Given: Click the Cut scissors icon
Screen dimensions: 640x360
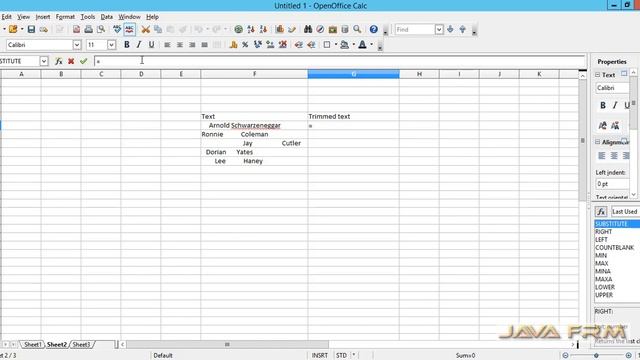Looking at the screenshot, I should (x=145, y=29).
